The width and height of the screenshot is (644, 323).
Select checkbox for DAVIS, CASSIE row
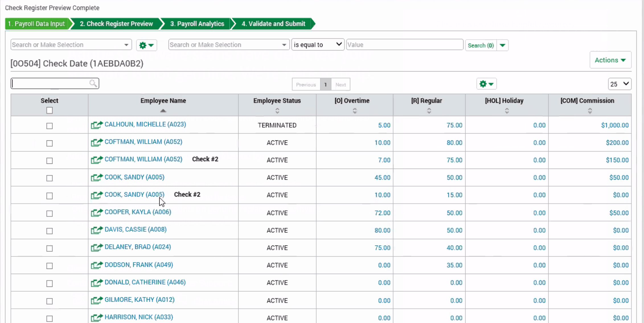(x=50, y=231)
